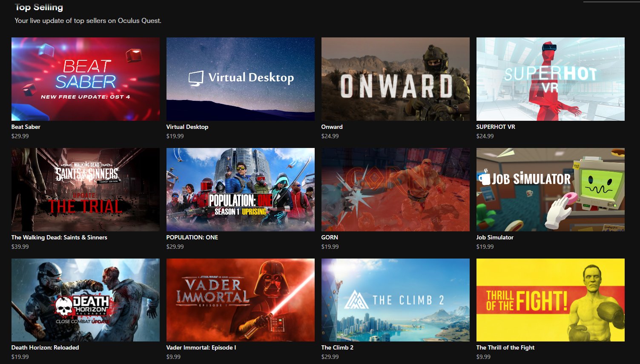Click the $39.99 price under Saints & Sinners
Screen dimensions: 640x364
[x=20, y=247]
